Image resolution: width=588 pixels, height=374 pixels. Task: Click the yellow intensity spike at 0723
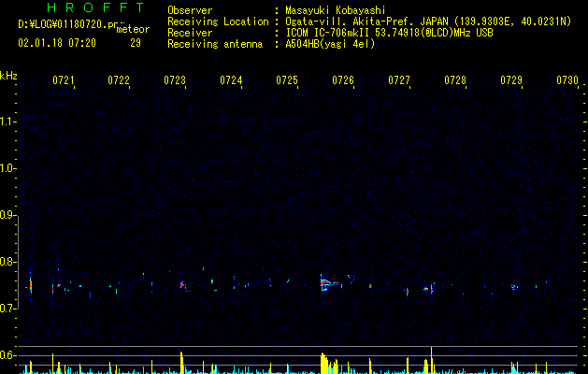181,363
